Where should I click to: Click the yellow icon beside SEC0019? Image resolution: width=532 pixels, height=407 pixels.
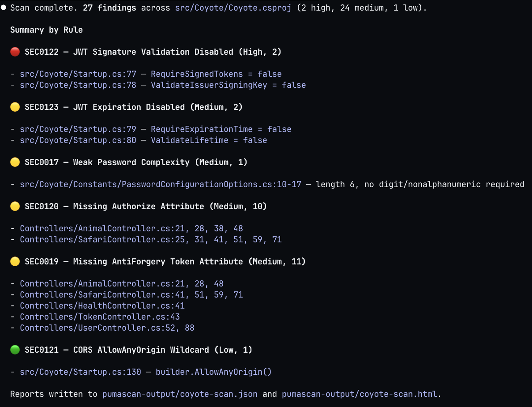(15, 262)
